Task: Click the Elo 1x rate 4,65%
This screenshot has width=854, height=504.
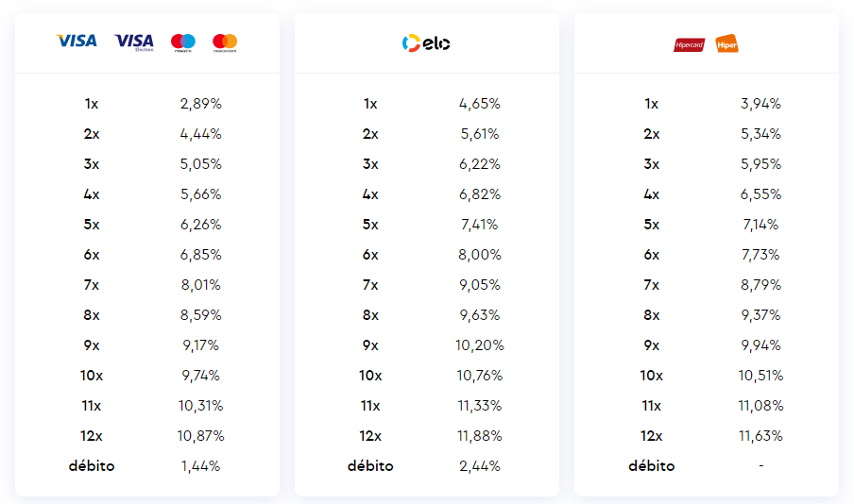Action: [480, 104]
